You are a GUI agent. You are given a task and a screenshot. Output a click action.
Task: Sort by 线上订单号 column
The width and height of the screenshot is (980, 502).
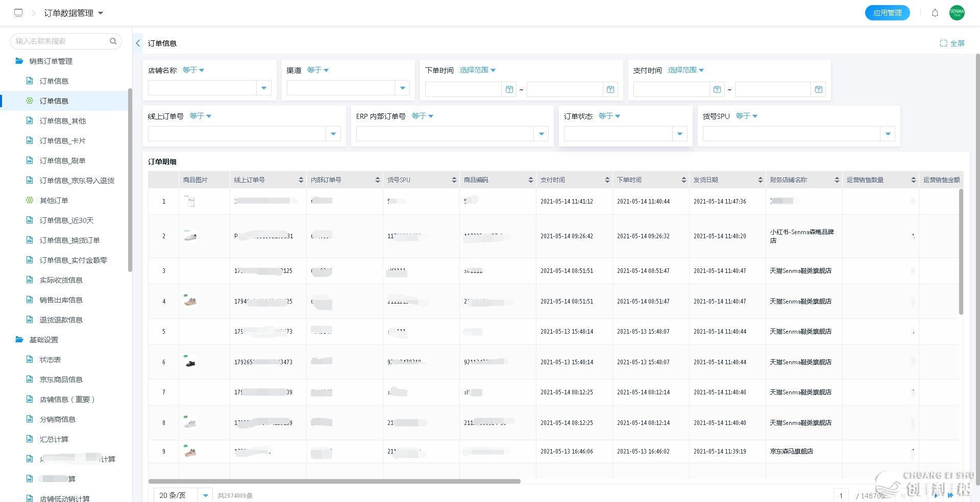[301, 180]
